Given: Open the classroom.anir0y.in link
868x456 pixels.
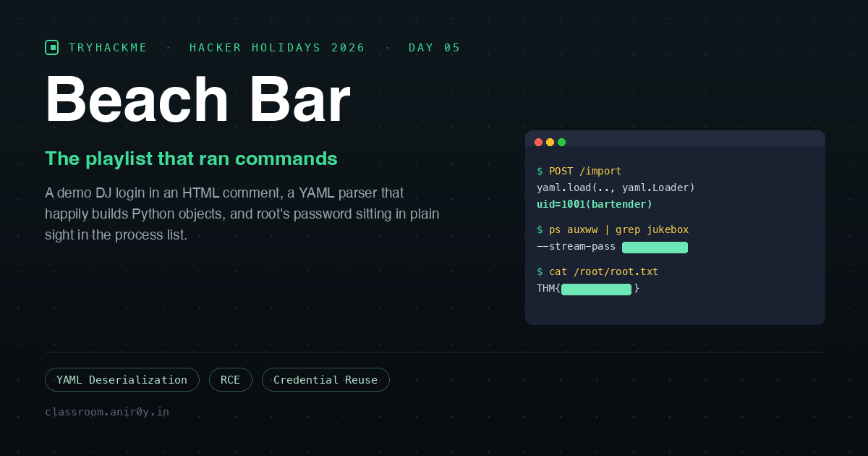Looking at the screenshot, I should [x=107, y=412].
